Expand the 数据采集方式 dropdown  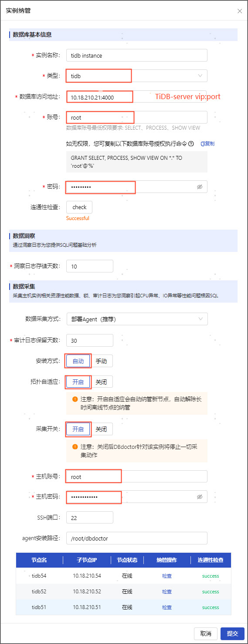coord(137,319)
